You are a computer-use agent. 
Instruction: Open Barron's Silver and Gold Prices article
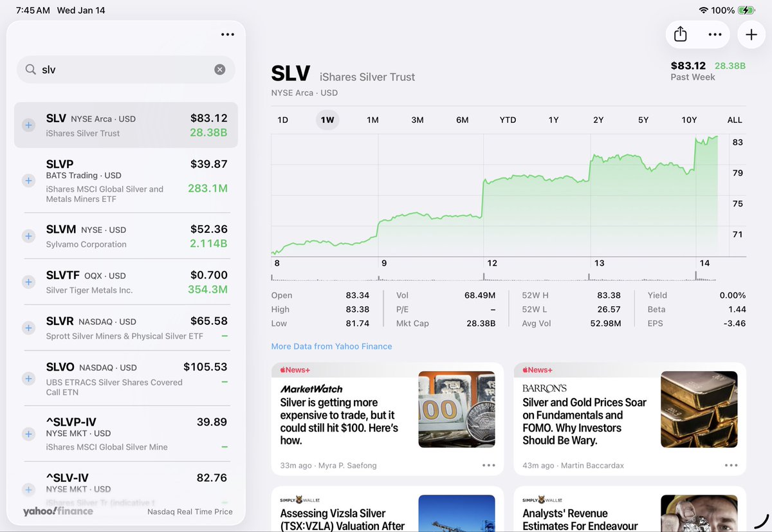630,419
